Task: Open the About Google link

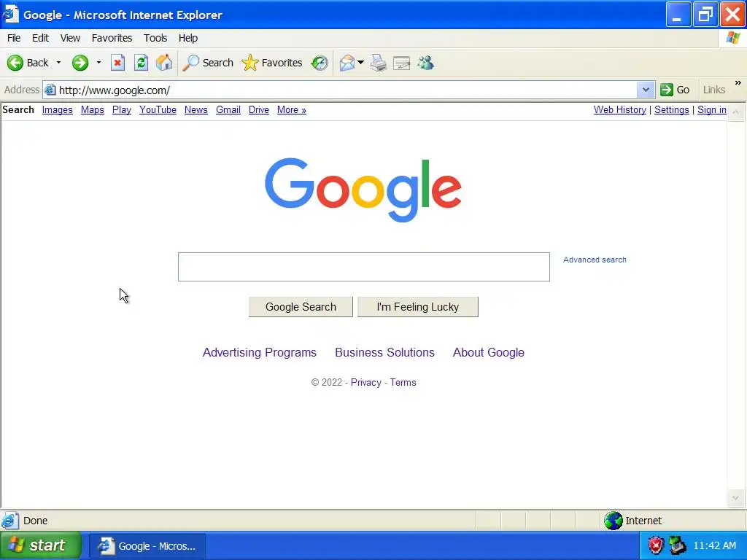Action: (x=488, y=352)
